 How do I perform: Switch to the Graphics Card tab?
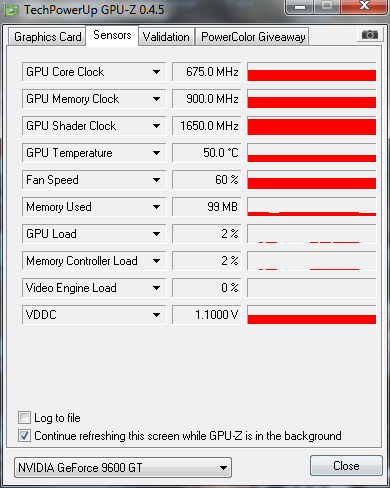point(47,37)
